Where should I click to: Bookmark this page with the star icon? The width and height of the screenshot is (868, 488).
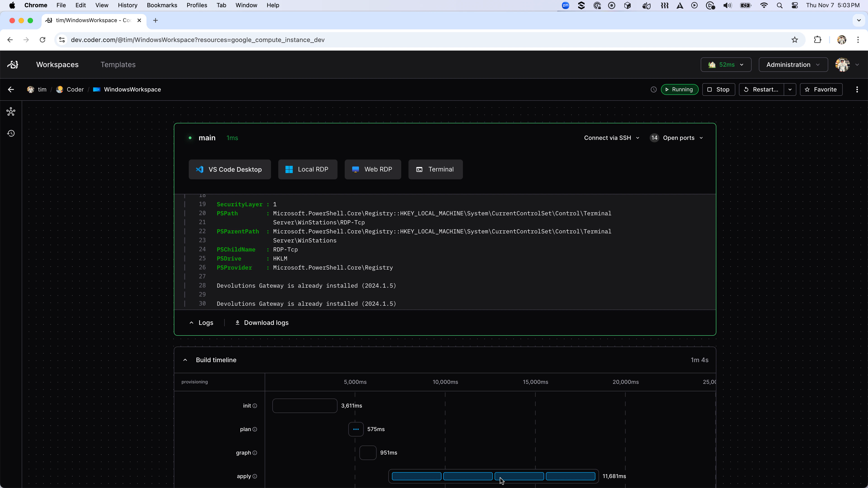click(795, 40)
